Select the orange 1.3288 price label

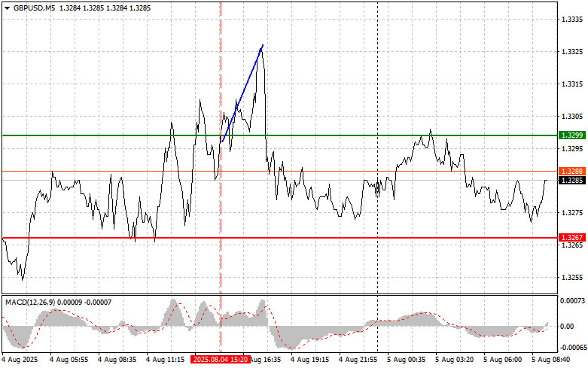click(x=572, y=172)
